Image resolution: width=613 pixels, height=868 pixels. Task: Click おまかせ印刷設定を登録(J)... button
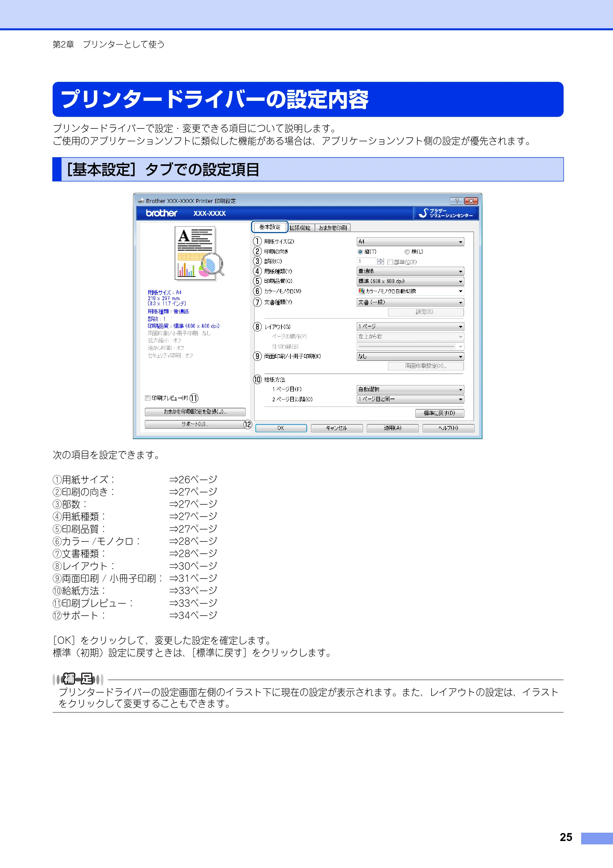coord(195,412)
